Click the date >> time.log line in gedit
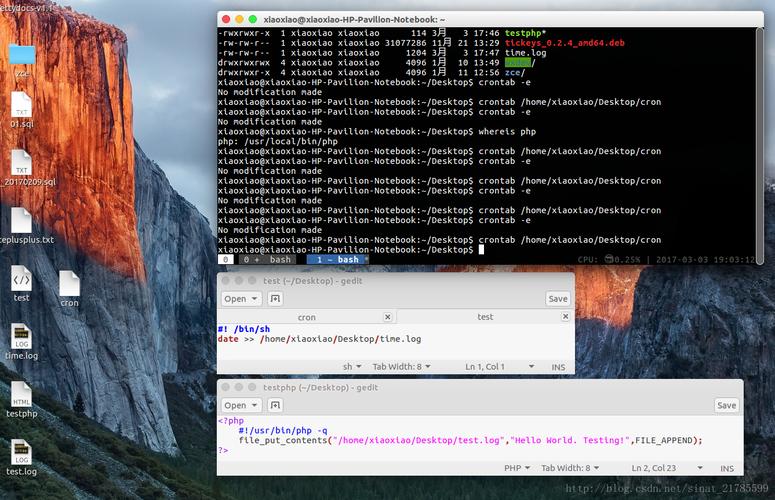This screenshot has height=500, width=775. (320, 339)
